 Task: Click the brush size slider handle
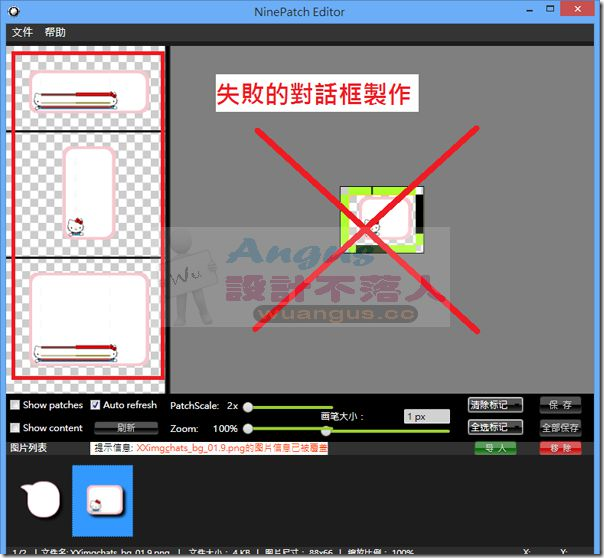326,431
